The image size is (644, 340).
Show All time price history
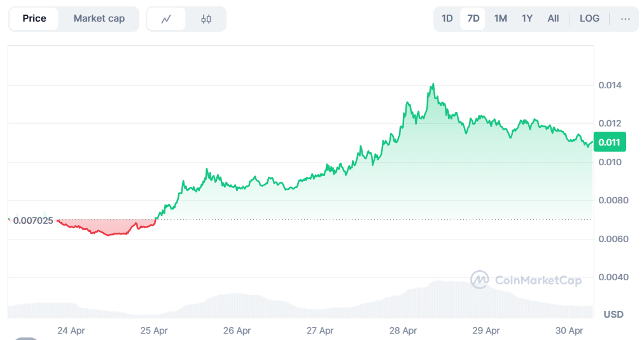click(x=553, y=19)
